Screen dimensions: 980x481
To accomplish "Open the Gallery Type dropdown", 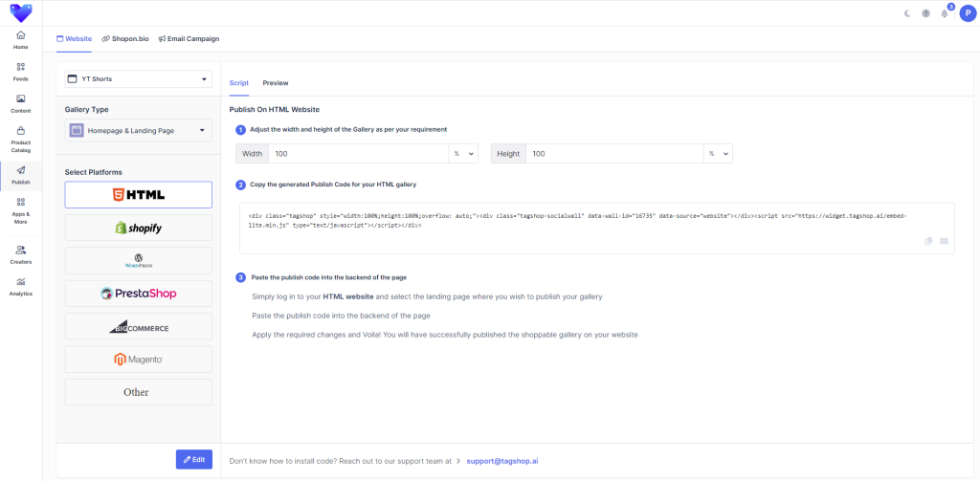I will [x=138, y=131].
